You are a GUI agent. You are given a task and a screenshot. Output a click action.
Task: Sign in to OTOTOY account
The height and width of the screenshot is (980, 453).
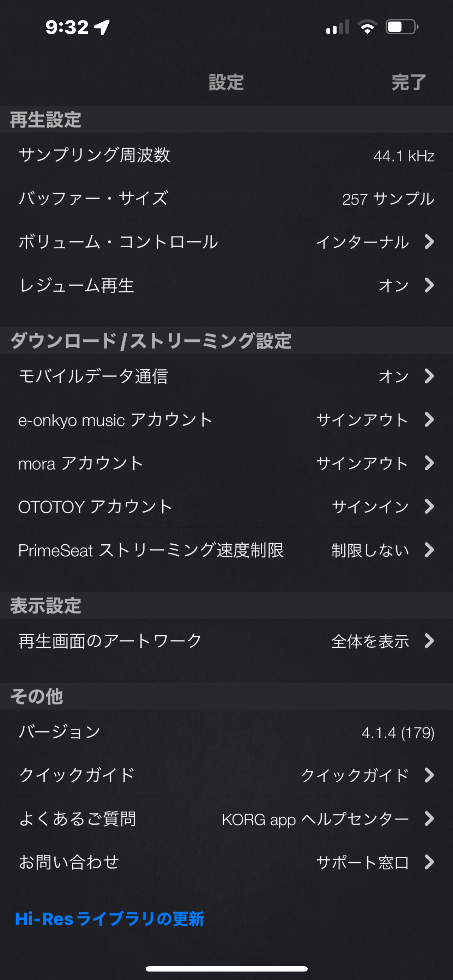point(370,506)
